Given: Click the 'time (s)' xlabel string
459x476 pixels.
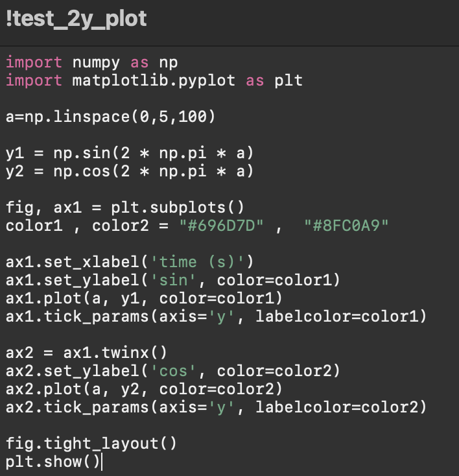Looking at the screenshot, I should [x=197, y=262].
